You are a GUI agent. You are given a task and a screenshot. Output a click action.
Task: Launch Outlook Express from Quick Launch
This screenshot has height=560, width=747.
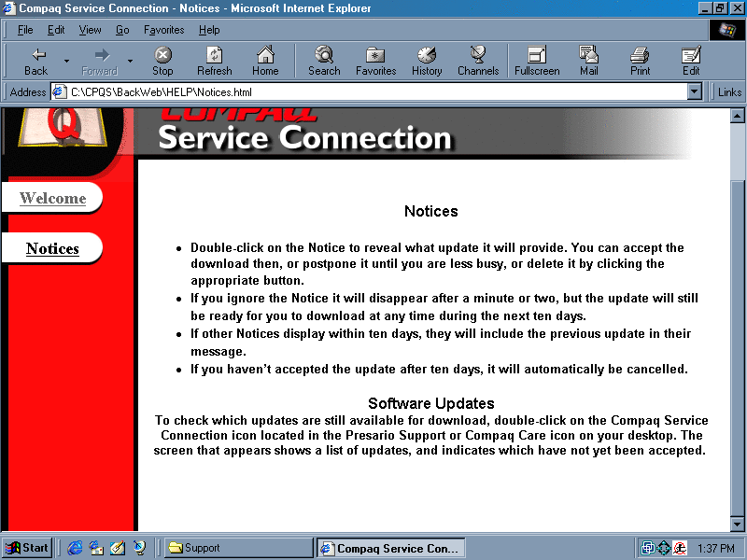(96, 548)
